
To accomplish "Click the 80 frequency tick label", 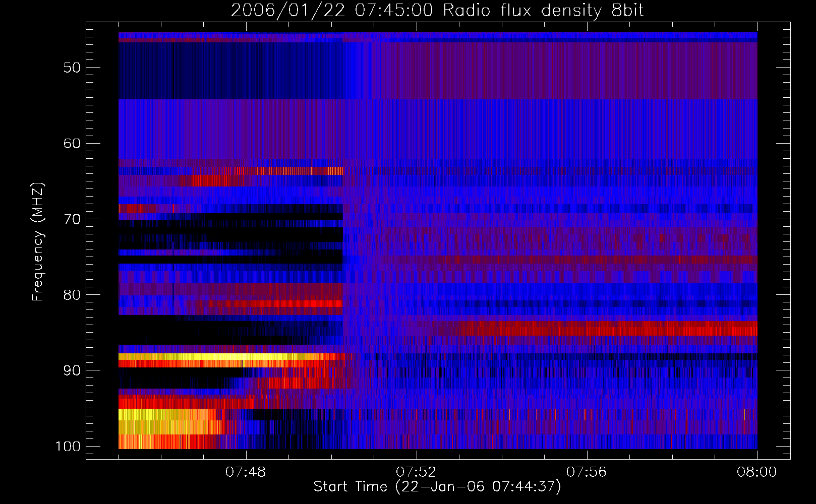I will pos(72,295).
